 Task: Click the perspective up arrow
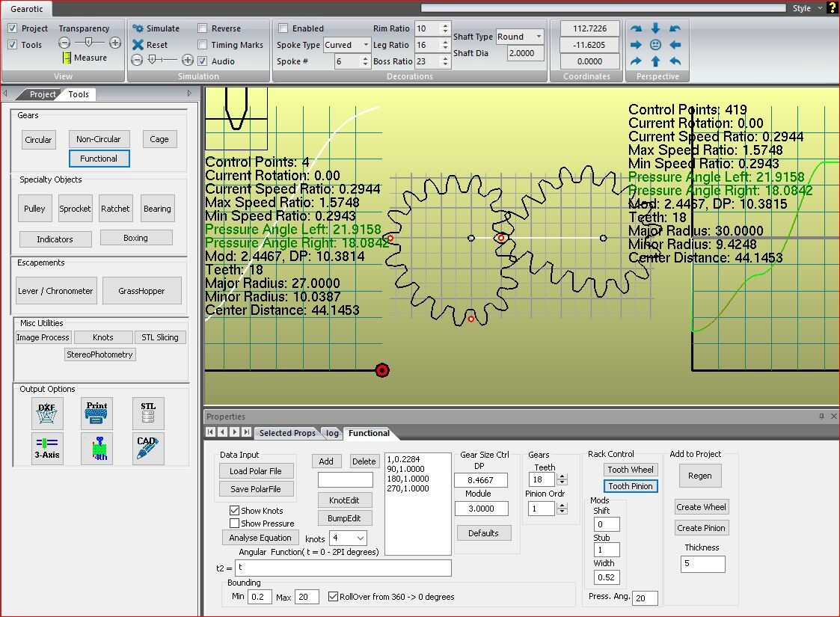tap(655, 61)
